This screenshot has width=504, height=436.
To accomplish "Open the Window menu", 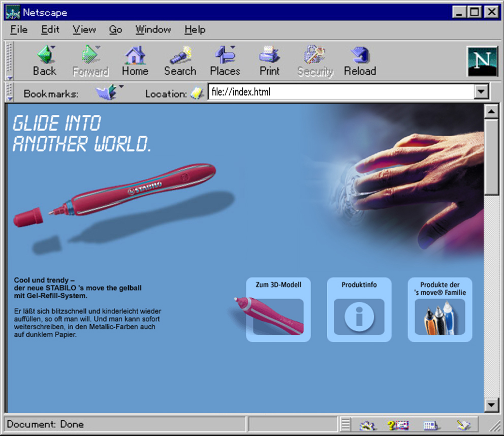I will point(153,29).
